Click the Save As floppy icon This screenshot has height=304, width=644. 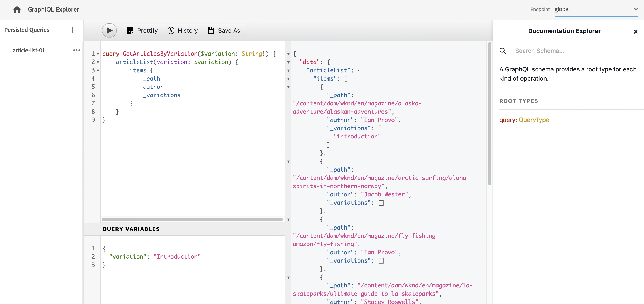click(211, 30)
